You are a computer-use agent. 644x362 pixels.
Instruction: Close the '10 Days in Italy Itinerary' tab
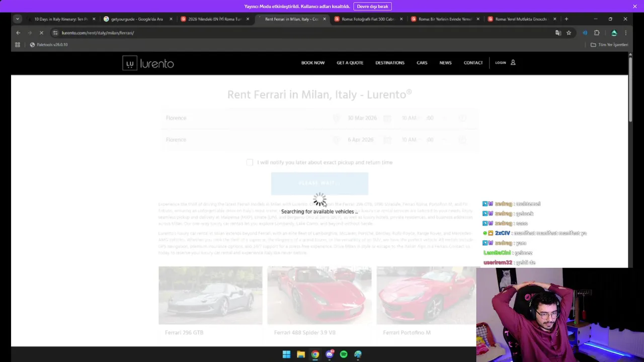[x=94, y=19]
